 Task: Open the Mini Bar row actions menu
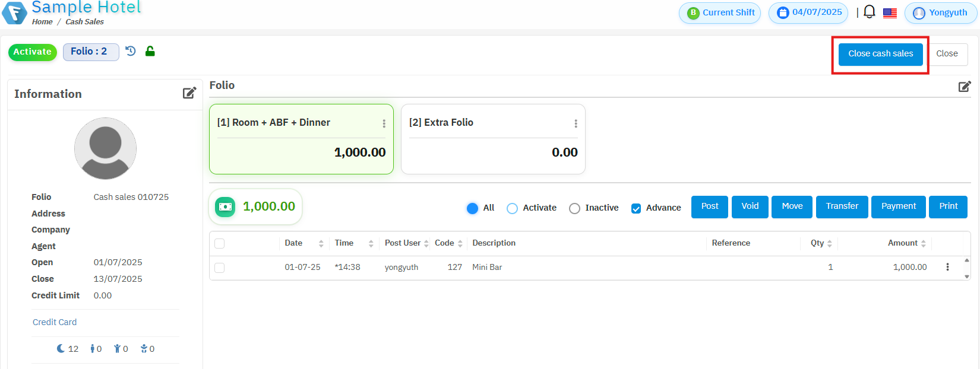point(947,267)
